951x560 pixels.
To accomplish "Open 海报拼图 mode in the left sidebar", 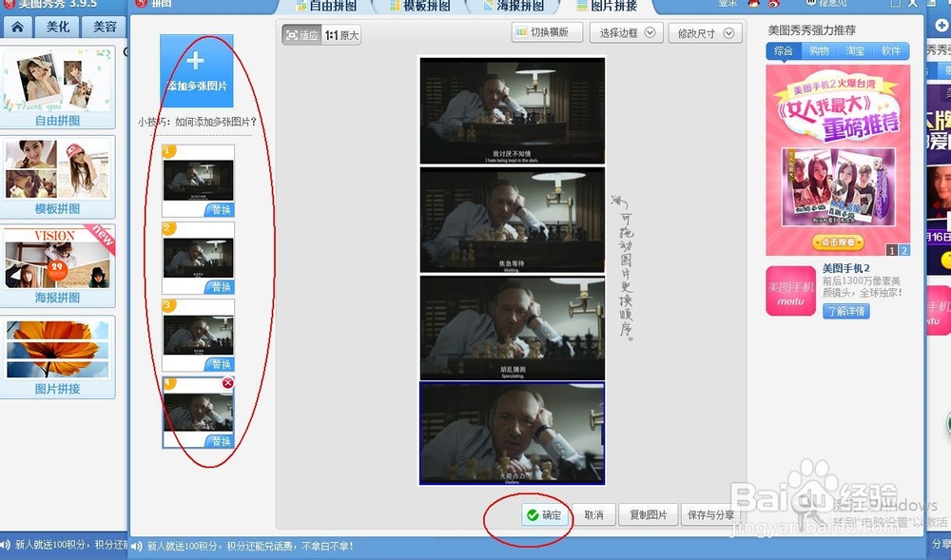I will pos(57,265).
